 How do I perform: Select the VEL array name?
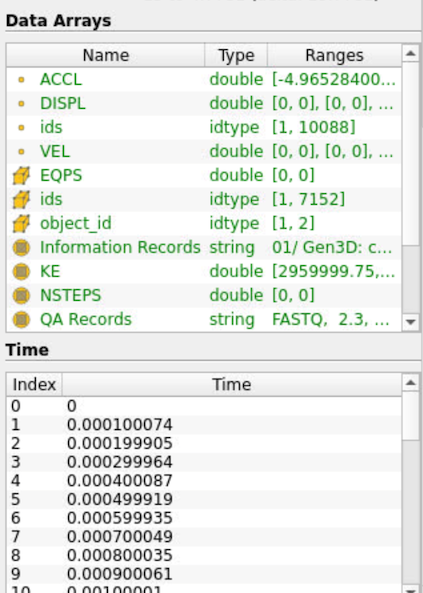55,152
